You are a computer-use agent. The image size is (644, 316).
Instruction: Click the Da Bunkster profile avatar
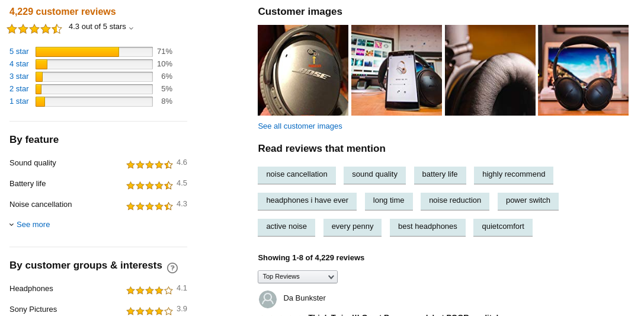click(x=268, y=299)
